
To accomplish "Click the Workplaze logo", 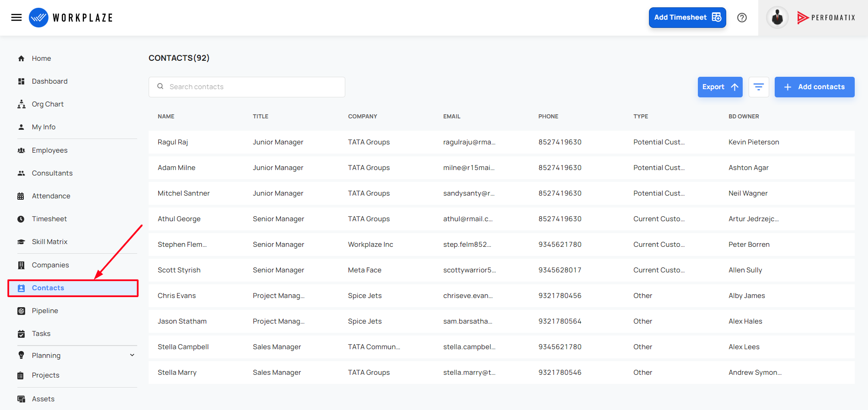I will (71, 17).
